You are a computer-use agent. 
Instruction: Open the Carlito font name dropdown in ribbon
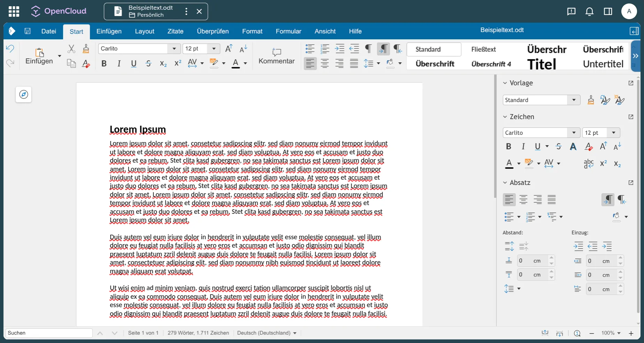pos(174,49)
